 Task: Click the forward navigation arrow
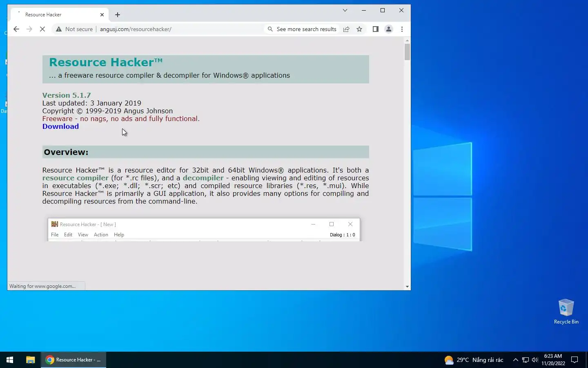point(29,29)
